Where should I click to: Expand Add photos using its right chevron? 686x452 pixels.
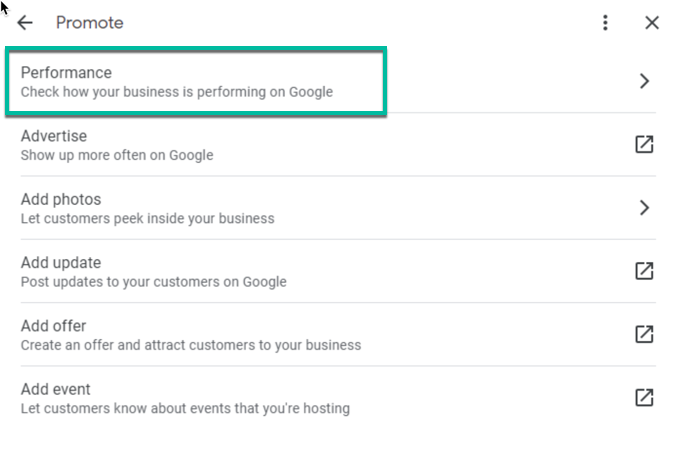click(644, 208)
